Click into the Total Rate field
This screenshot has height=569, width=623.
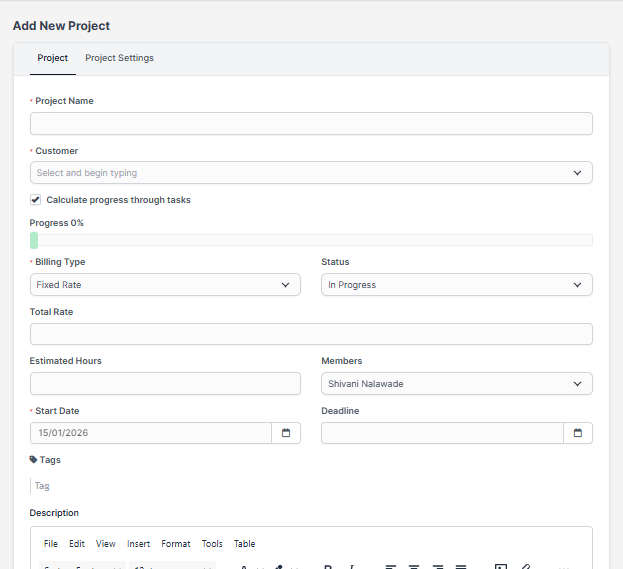pos(311,334)
